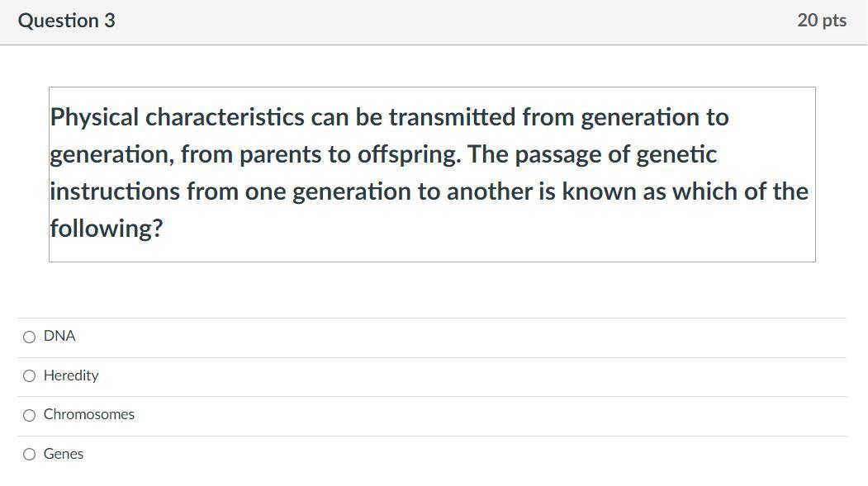Mark the Genes radio button
This screenshot has height=486, width=868.
coord(30,455)
